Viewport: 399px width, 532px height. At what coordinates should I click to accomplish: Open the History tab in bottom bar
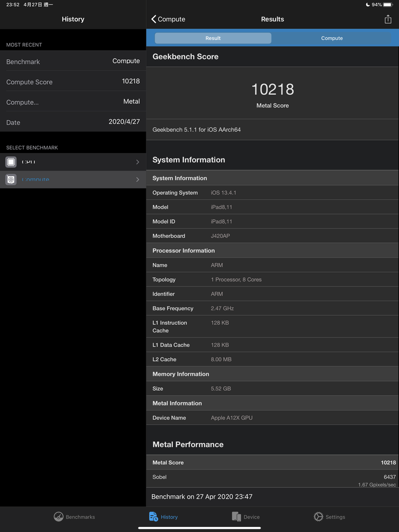tap(163, 516)
